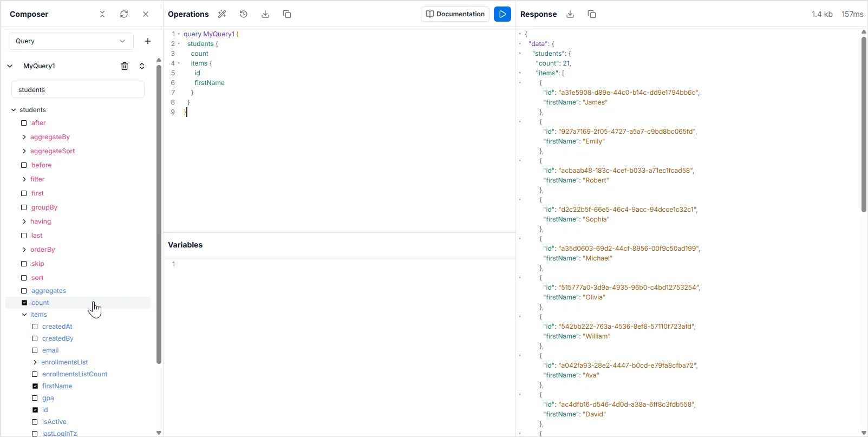Open the Query operation type dropdown
Viewport: 868px width, 437px height.
[x=71, y=41]
